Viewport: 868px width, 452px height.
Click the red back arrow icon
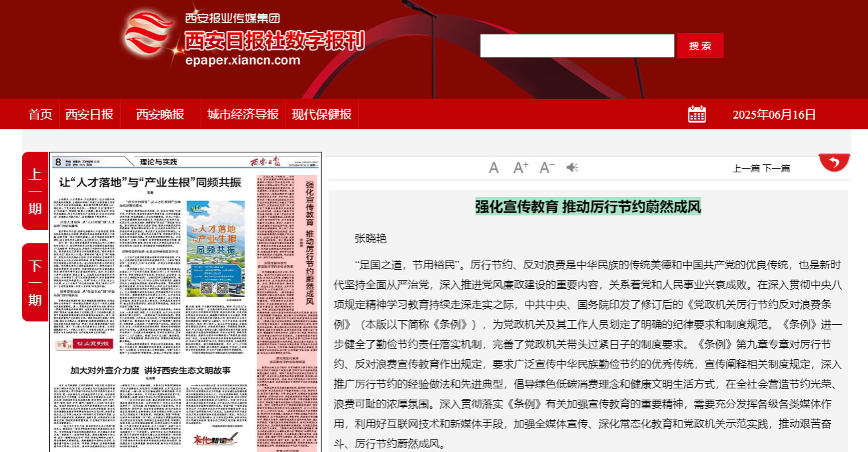click(x=834, y=162)
